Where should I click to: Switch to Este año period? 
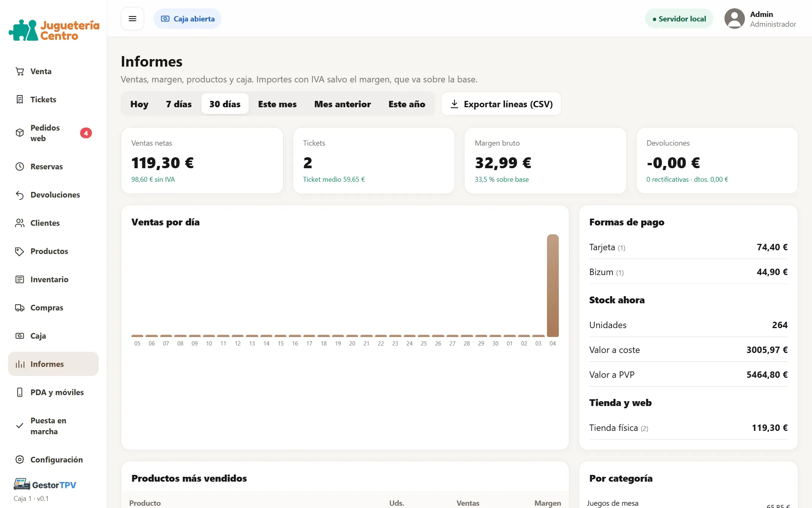coord(407,104)
